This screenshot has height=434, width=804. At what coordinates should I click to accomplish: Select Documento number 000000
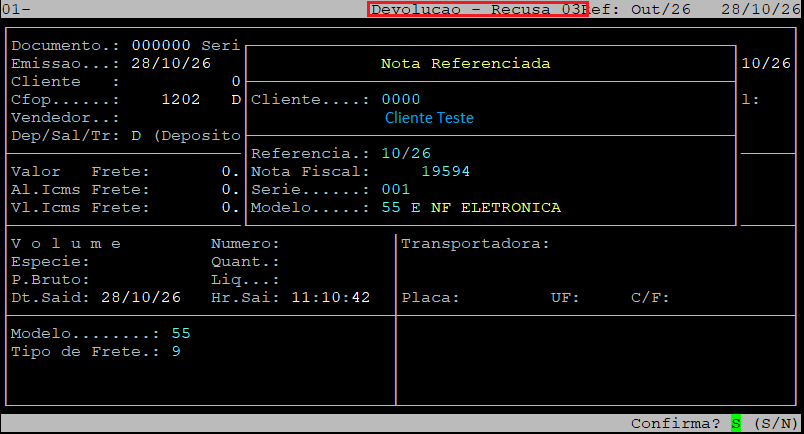point(160,46)
